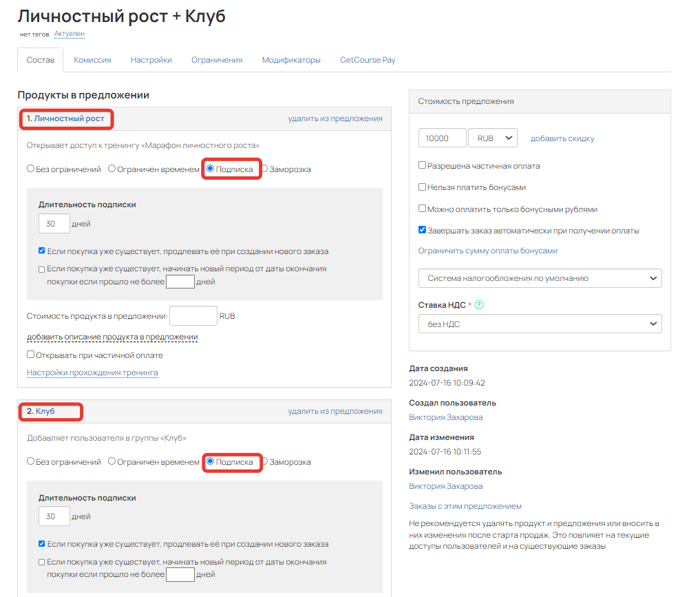
Task: Focus the Стоимость продукта в предложении field
Action: (193, 315)
